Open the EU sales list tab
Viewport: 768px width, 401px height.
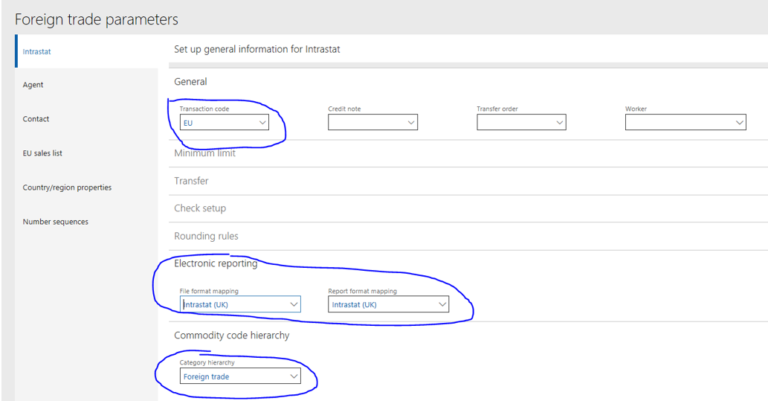pos(43,153)
